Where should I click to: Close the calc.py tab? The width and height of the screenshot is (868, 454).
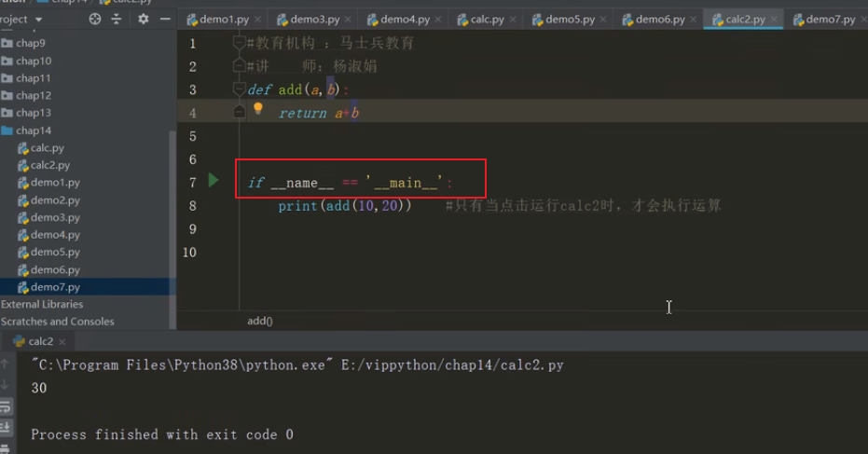[x=513, y=20]
